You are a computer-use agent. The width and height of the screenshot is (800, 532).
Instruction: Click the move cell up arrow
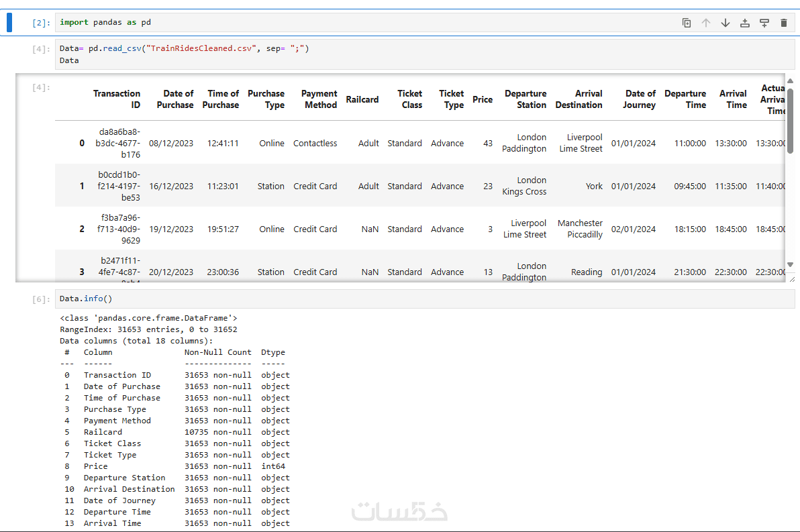pyautogui.click(x=706, y=23)
